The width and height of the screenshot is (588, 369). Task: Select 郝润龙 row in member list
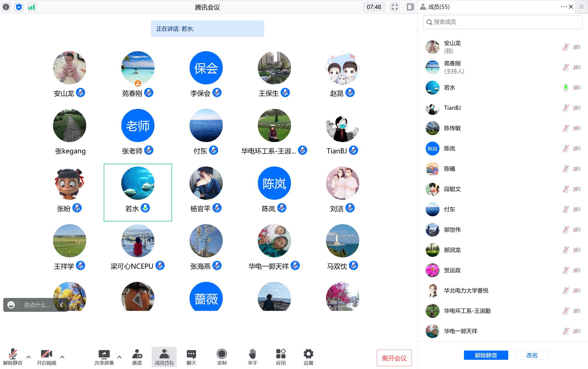click(x=502, y=250)
